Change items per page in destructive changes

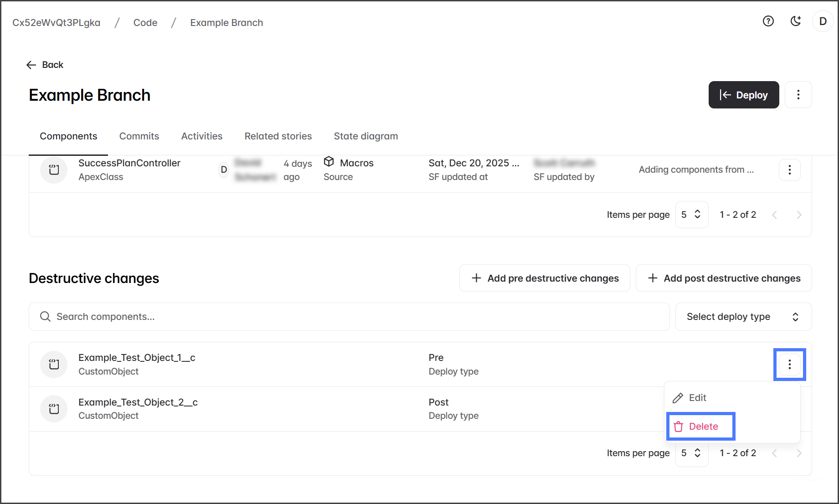coord(691,453)
